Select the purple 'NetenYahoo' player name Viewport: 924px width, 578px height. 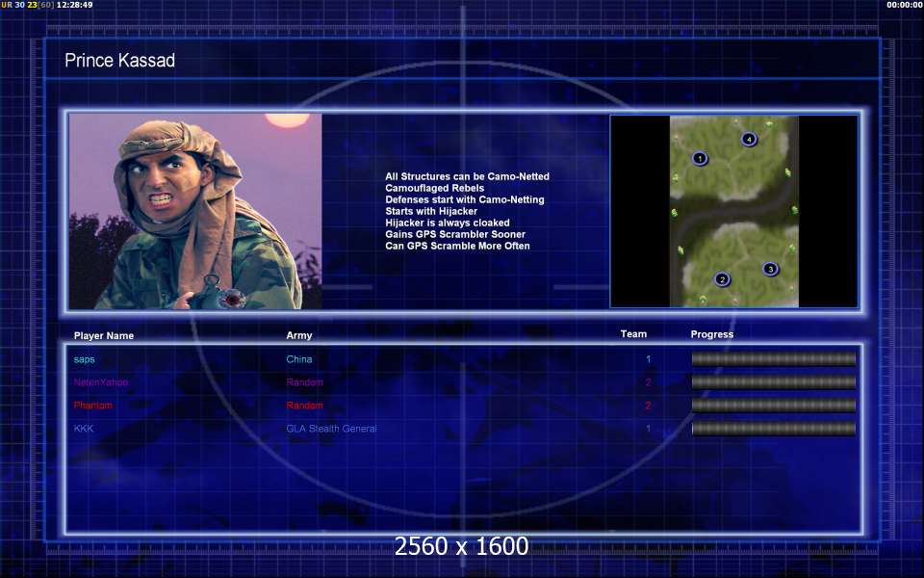tap(101, 382)
